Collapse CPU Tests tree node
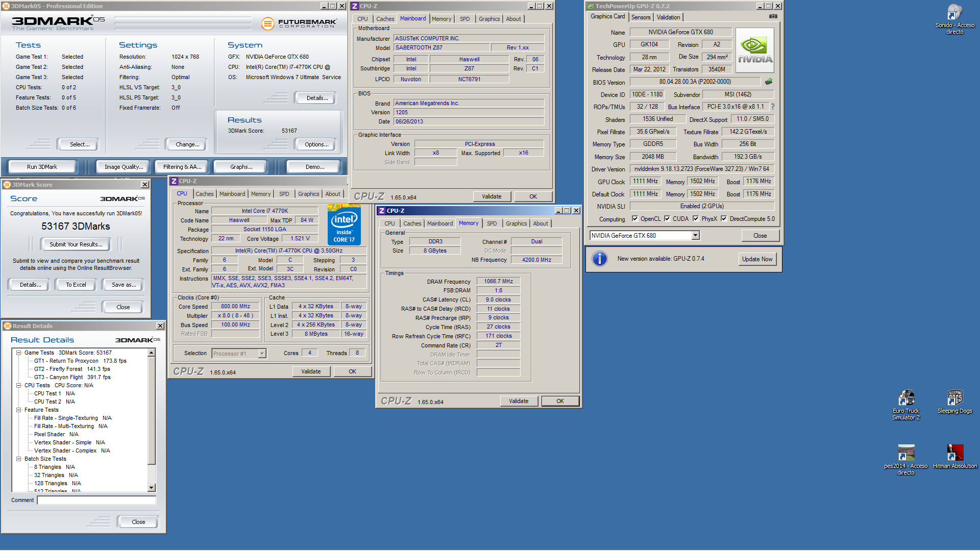Screen dimensions: 980x551 [18, 385]
